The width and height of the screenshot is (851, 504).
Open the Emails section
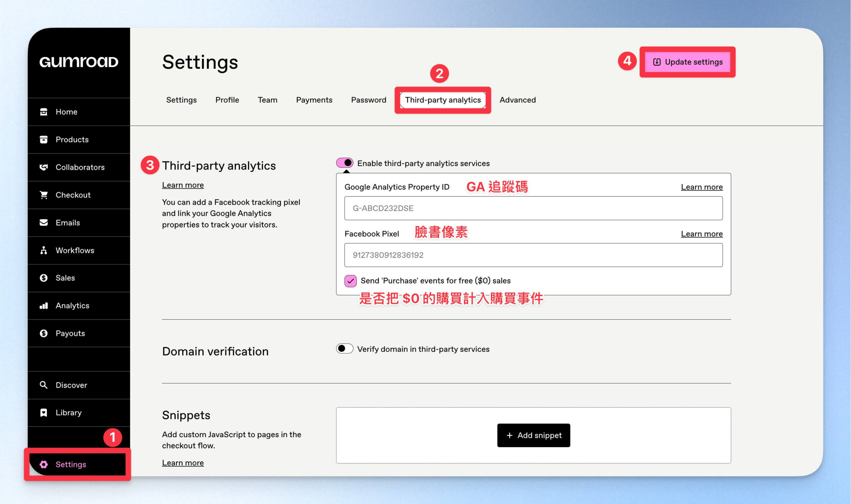[79, 223]
